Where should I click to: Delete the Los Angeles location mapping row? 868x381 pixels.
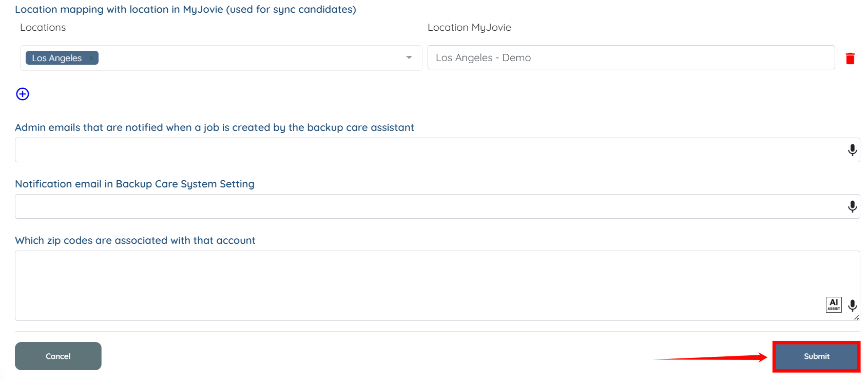pyautogui.click(x=850, y=59)
